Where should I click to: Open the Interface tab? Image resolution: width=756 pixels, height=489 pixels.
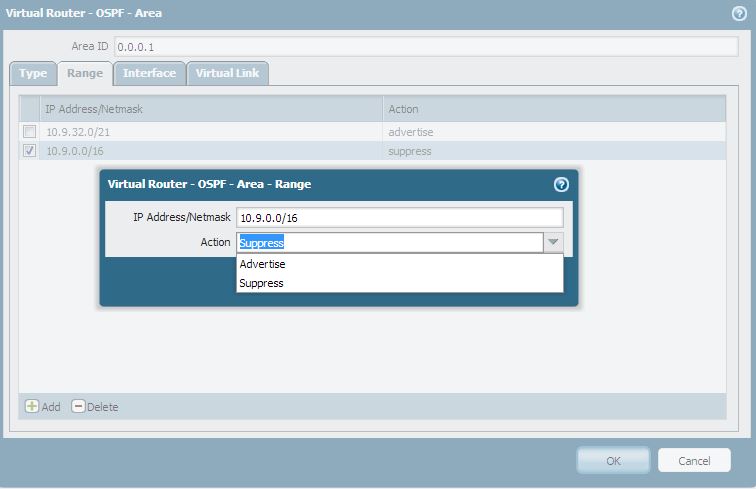[149, 73]
